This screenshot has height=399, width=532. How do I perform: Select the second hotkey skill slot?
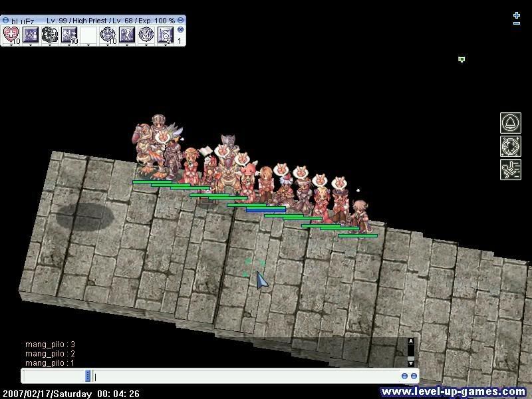[x=31, y=35]
